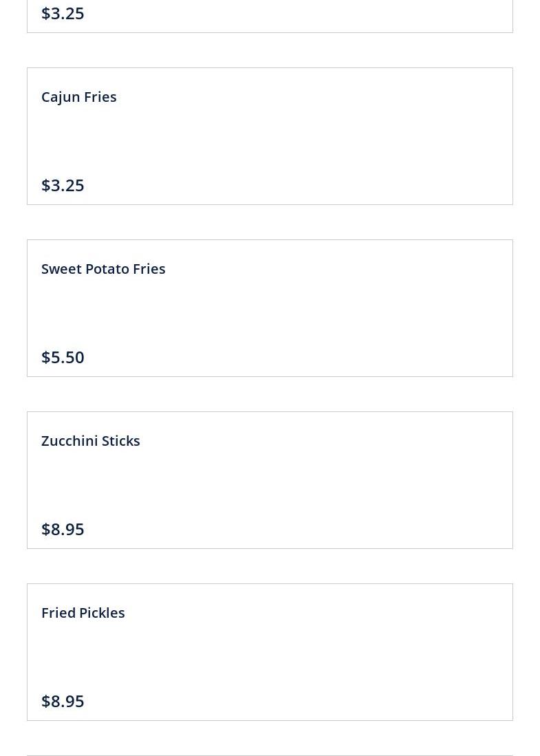540x756 pixels.
Task: Open the Cajun Fries card via its empty description area
Action: pos(270,141)
